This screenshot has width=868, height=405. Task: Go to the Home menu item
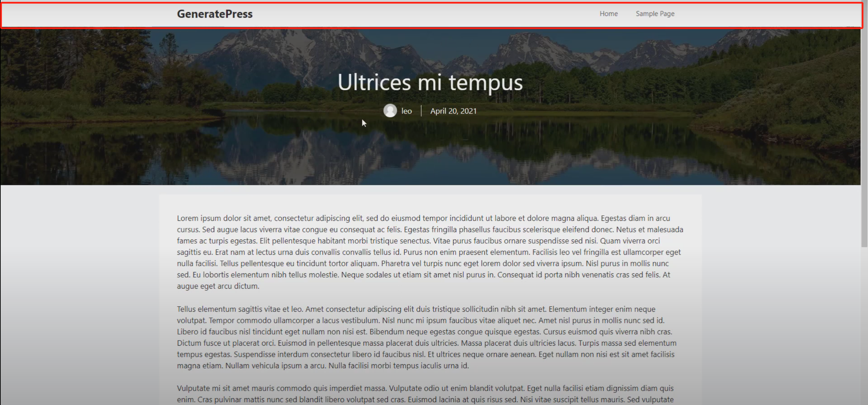pos(609,14)
